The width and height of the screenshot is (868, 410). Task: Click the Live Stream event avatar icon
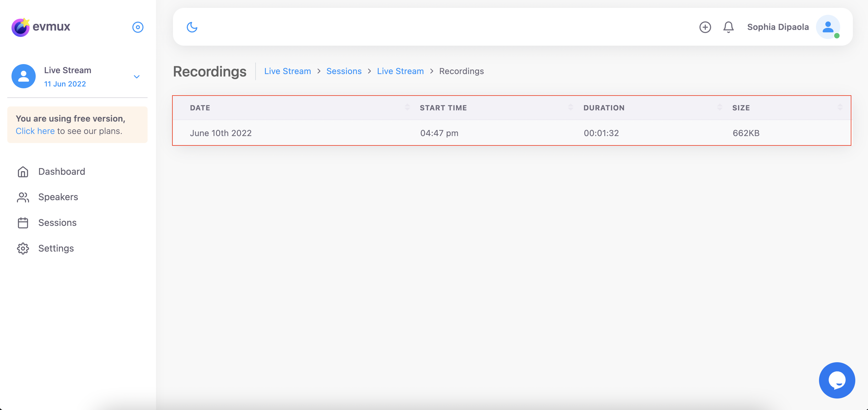coord(24,76)
